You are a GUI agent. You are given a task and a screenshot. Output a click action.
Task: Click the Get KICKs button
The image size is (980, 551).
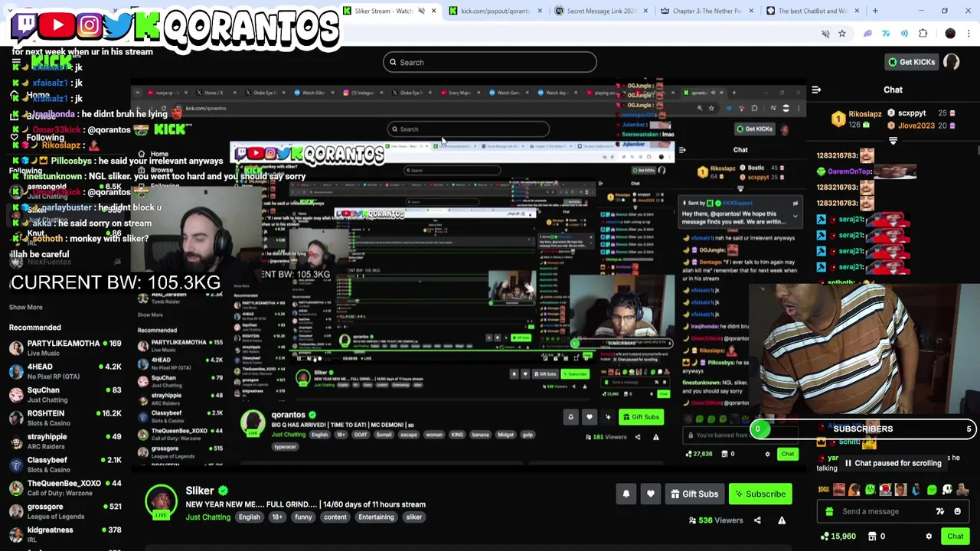tap(911, 62)
